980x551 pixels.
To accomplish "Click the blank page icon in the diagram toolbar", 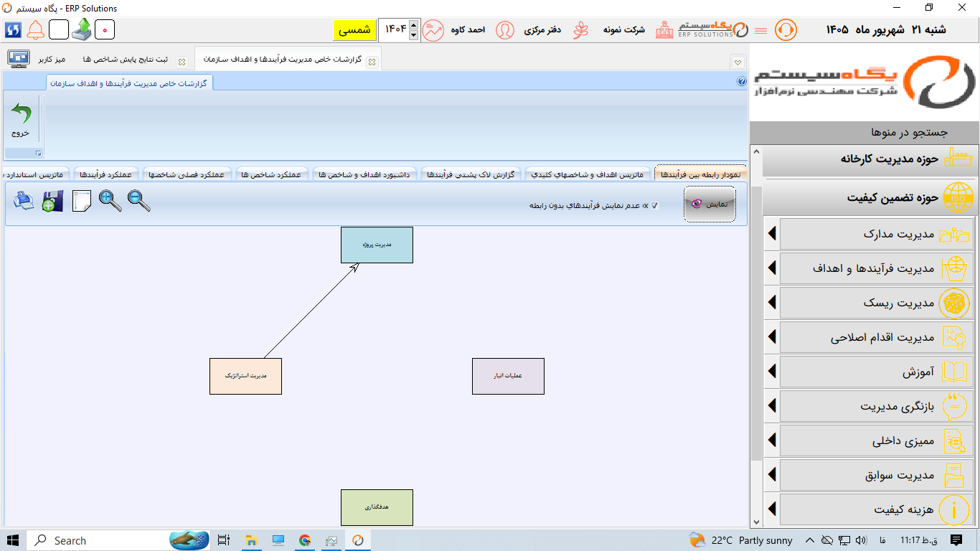I will (x=81, y=202).
